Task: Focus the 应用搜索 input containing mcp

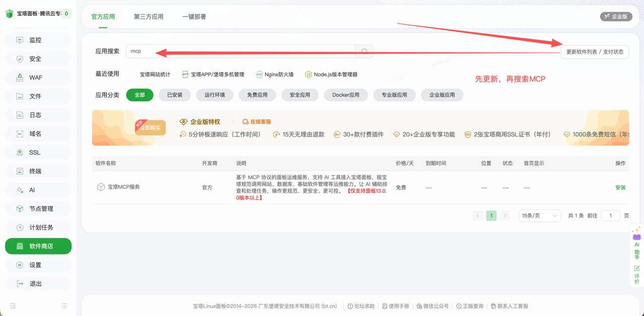Action: tap(240, 51)
